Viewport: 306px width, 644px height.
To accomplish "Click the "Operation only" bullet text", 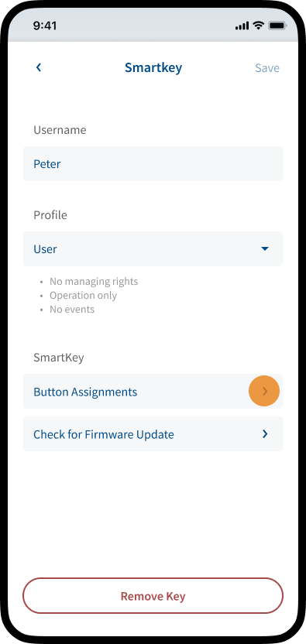I will point(83,296).
